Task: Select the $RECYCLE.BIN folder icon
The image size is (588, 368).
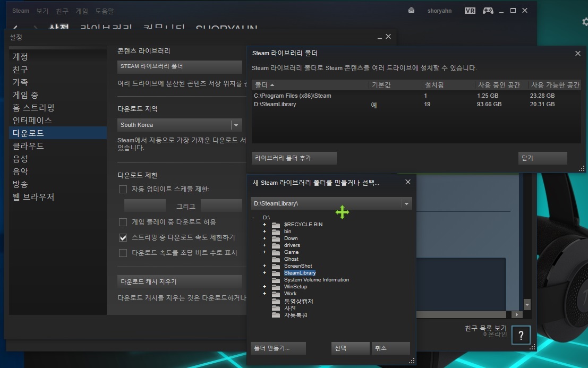Action: (x=276, y=225)
